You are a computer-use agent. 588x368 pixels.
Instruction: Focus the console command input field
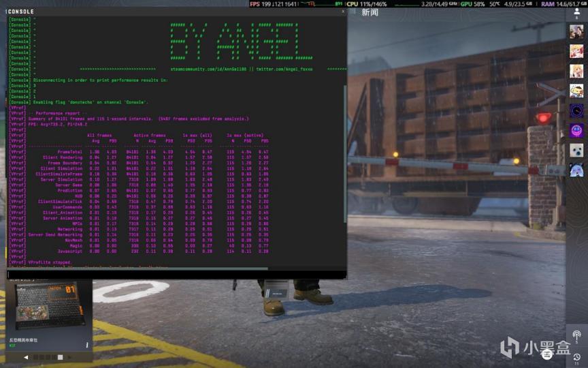click(176, 275)
